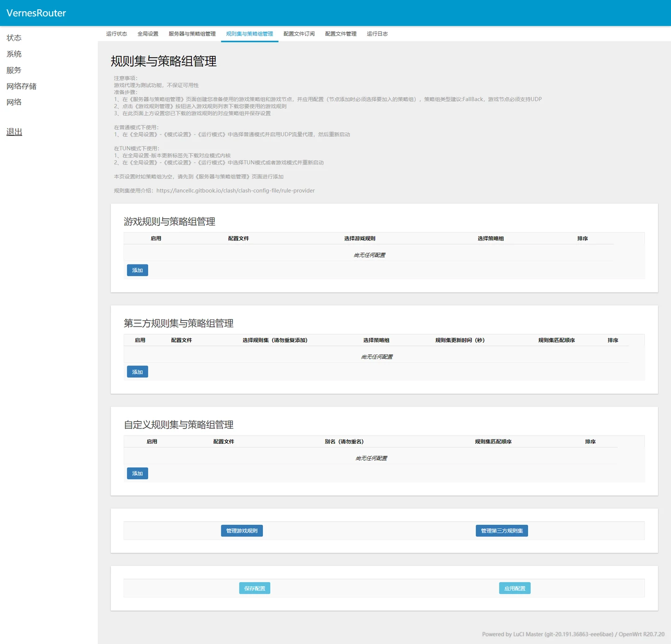Click the 退出 logout link
This screenshot has width=671, height=644.
coord(14,132)
